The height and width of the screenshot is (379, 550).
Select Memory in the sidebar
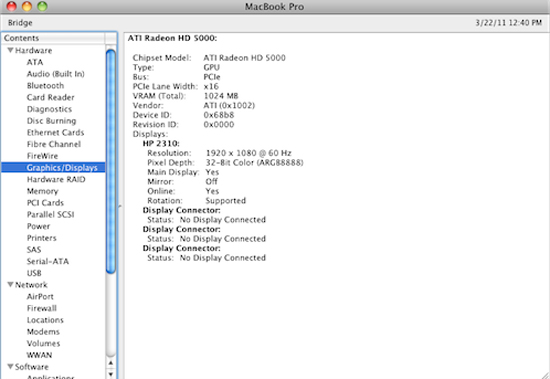(42, 191)
